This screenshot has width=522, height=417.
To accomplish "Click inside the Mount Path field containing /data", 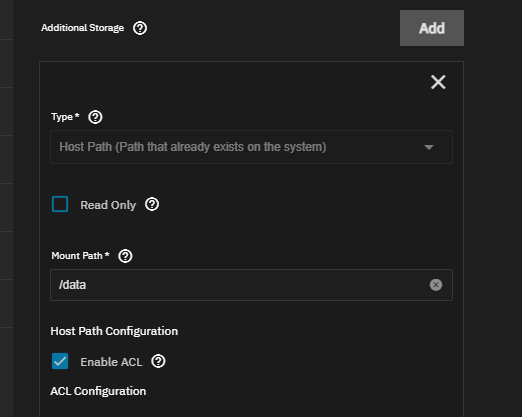I will pos(251,285).
